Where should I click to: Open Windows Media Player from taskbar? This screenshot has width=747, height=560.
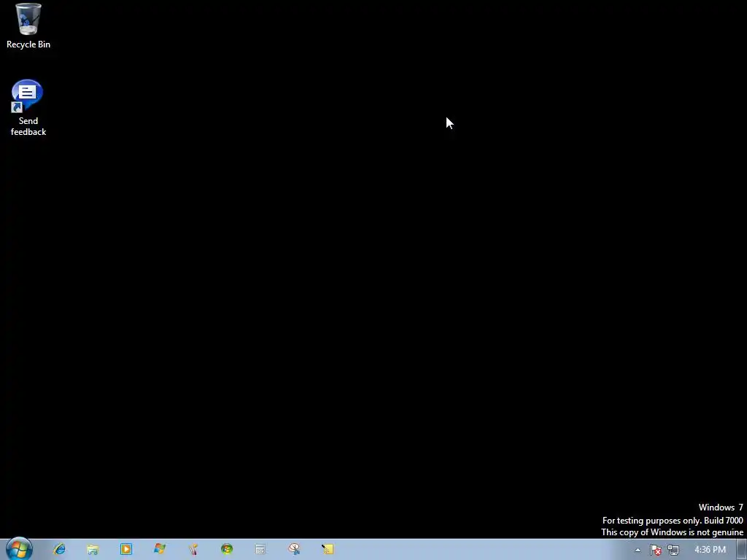(125, 549)
